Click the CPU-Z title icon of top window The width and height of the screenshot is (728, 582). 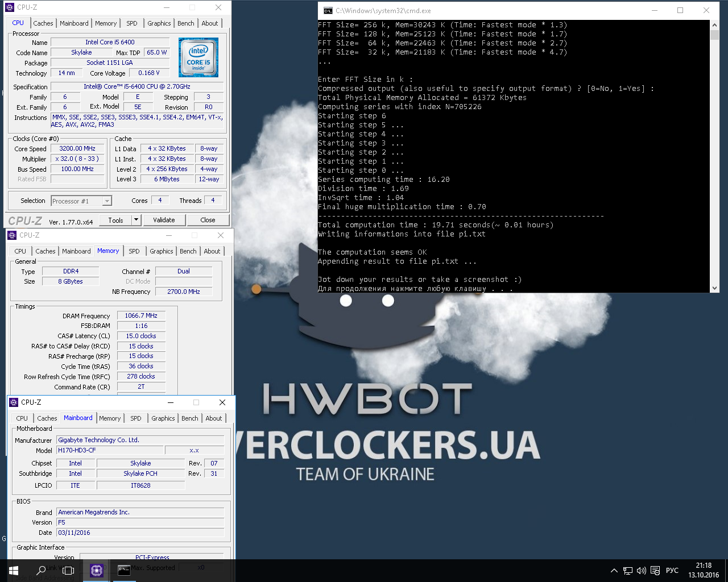[10, 7]
